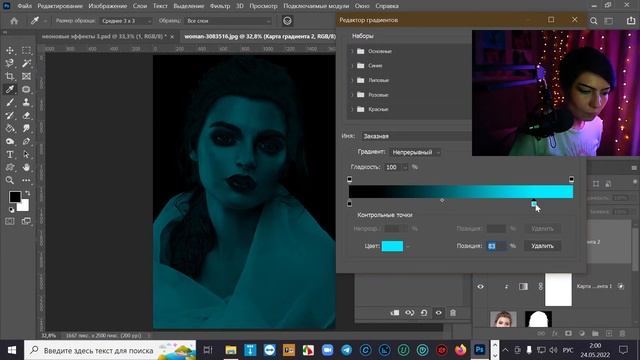The height and width of the screenshot is (360, 640).
Task: Expand the Синие gradient preset folder
Action: click(x=352, y=66)
